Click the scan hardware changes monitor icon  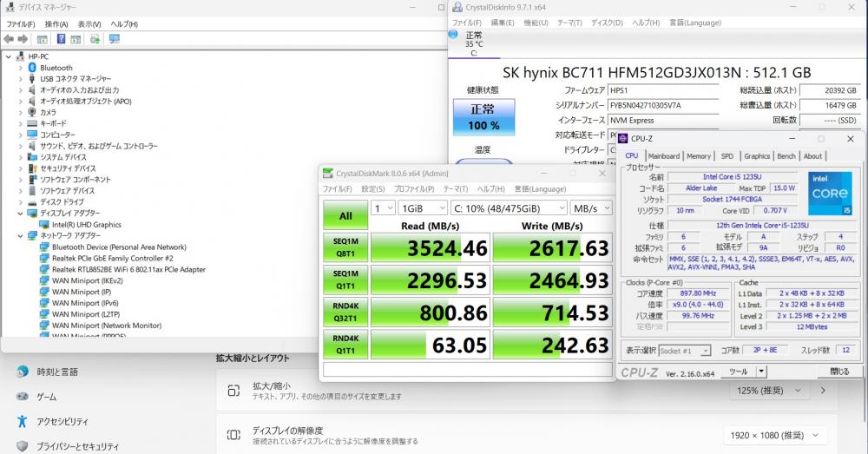[x=114, y=39]
